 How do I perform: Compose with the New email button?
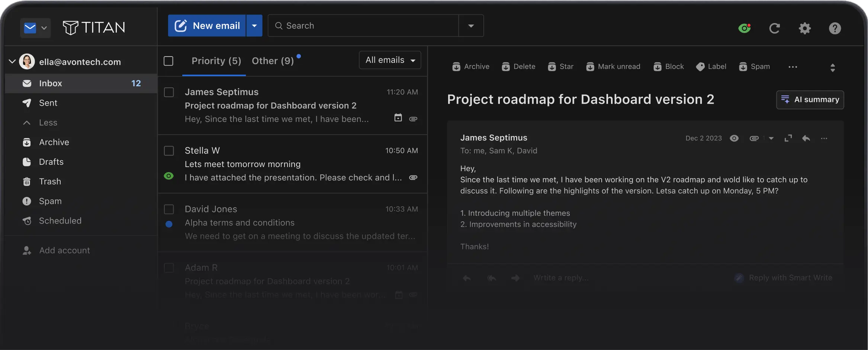pyautogui.click(x=207, y=26)
